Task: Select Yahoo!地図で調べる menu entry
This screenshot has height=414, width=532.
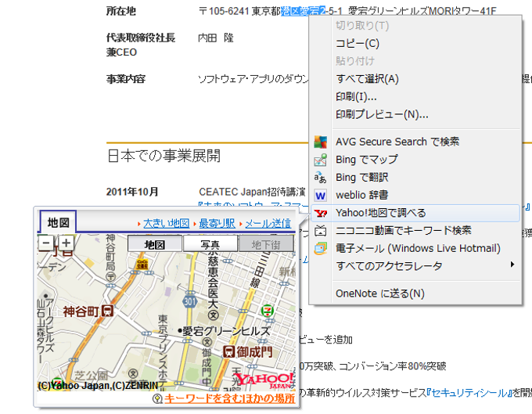Action: coord(415,213)
